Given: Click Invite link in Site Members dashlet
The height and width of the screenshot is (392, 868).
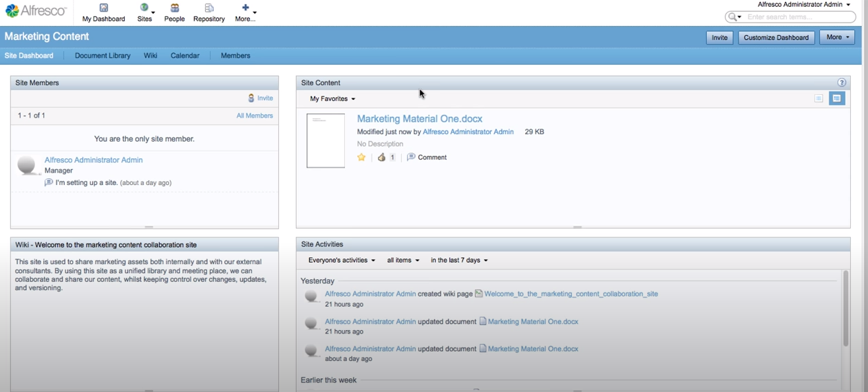Looking at the screenshot, I should (260, 98).
